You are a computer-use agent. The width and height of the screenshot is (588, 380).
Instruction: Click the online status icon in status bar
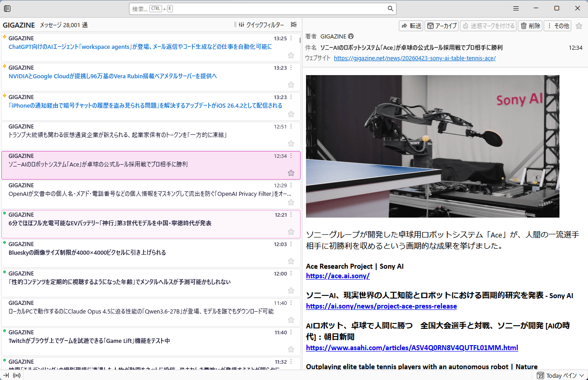pyautogui.click(x=17, y=375)
